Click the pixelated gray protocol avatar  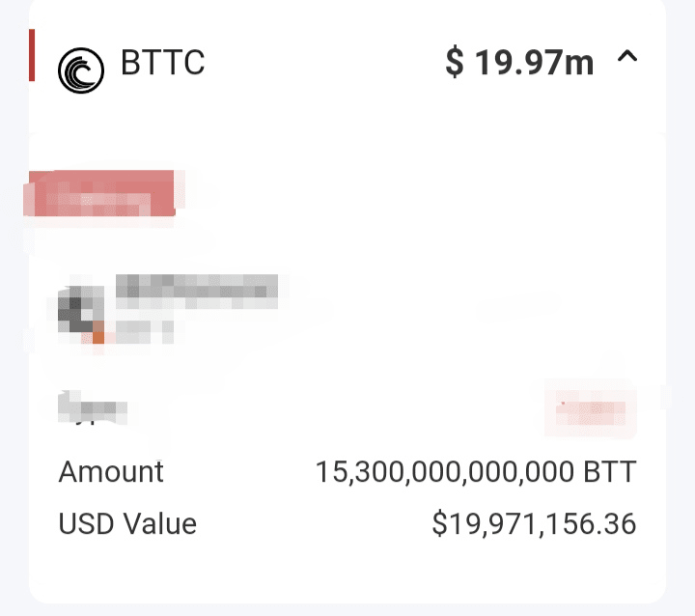81,309
